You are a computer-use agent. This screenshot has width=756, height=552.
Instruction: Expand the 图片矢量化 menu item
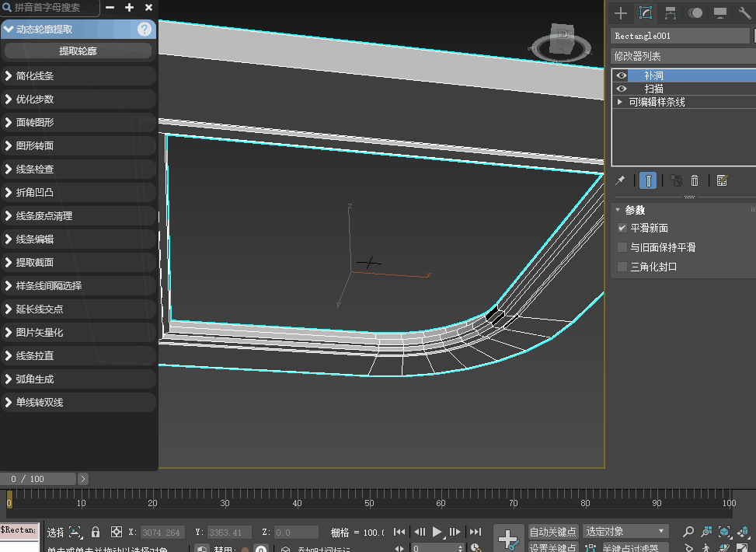[x=78, y=332]
